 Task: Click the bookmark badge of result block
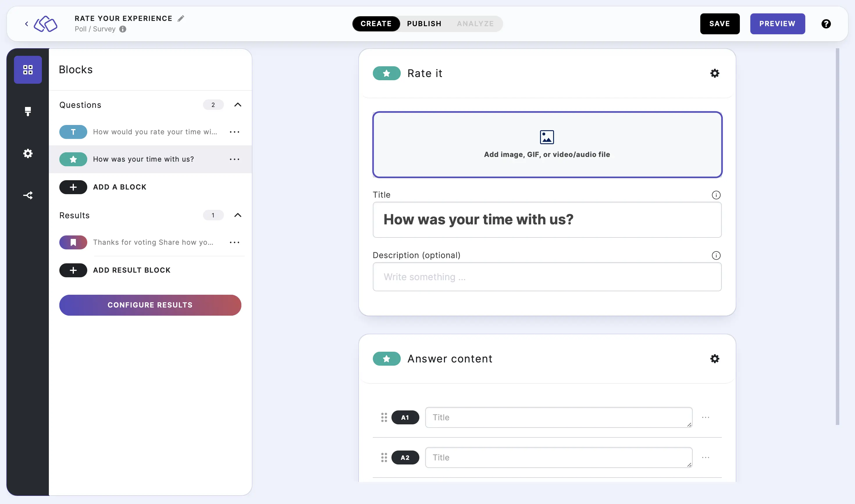point(73,242)
